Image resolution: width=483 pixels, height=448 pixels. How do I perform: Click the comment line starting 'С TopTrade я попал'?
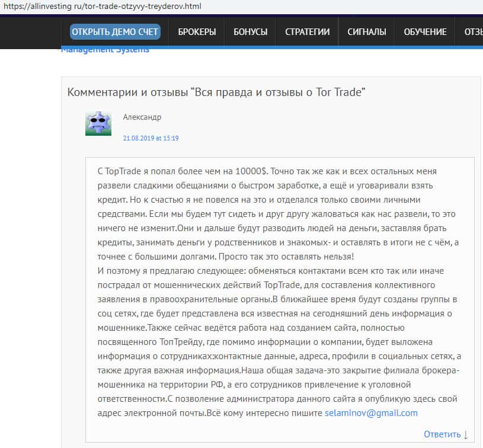pyautogui.click(x=267, y=171)
